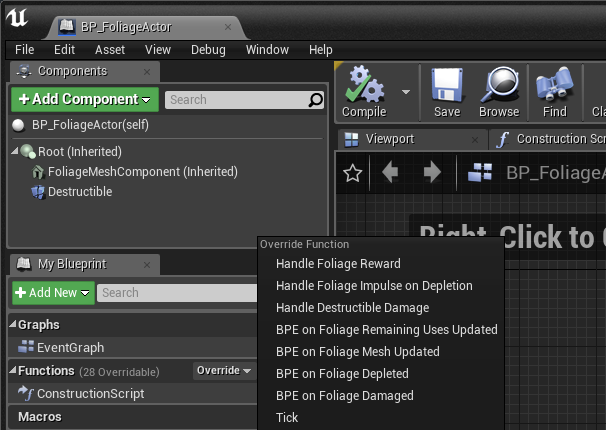Open Browse with the magnifier icon
The width and height of the screenshot is (606, 430).
[499, 85]
